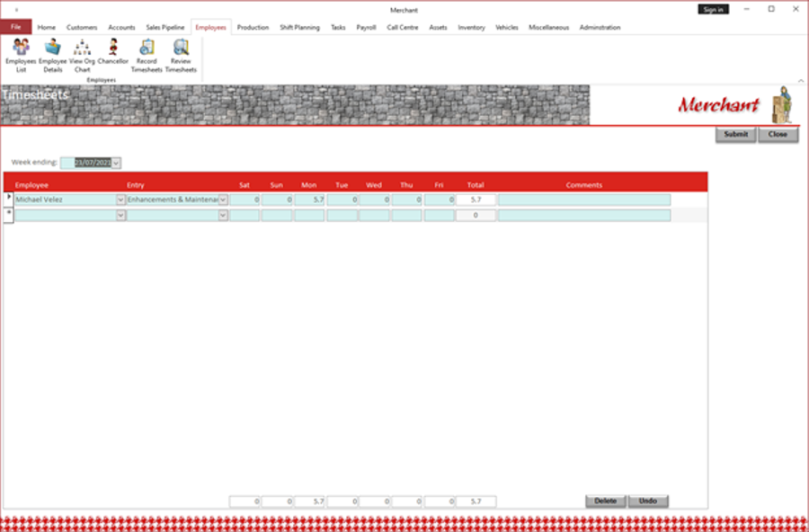Open the Production tab
This screenshot has height=532, width=809.
(253, 27)
